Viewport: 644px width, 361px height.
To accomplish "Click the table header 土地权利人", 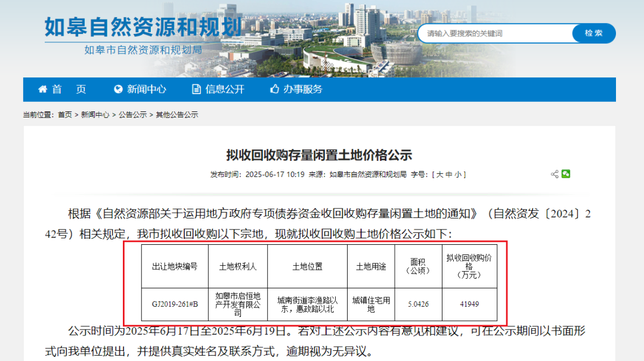I will [x=238, y=267].
